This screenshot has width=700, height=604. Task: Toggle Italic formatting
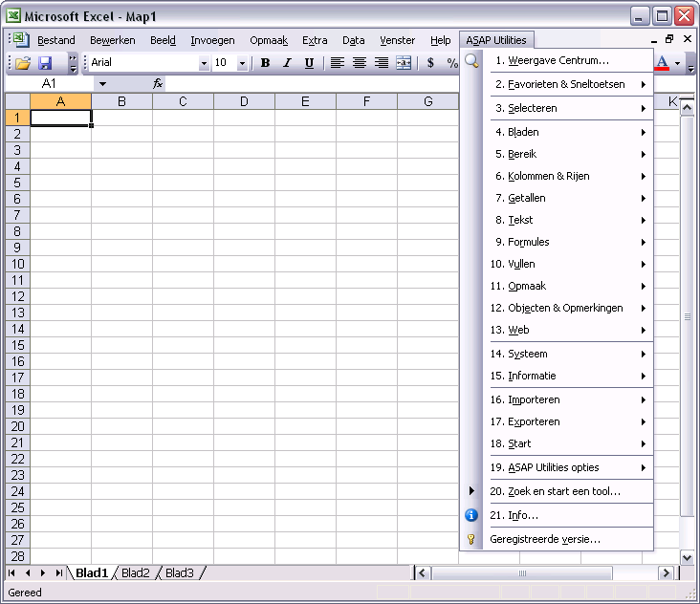287,63
